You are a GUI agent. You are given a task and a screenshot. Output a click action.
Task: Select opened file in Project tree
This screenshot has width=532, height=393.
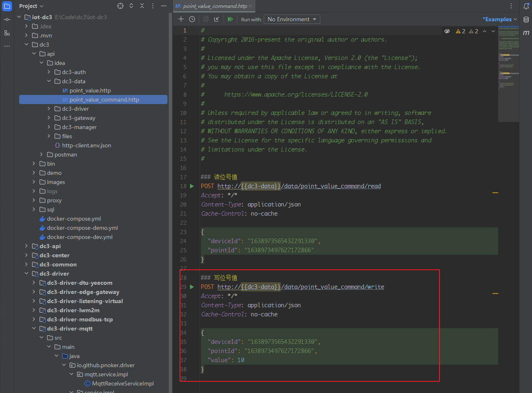tap(120, 6)
